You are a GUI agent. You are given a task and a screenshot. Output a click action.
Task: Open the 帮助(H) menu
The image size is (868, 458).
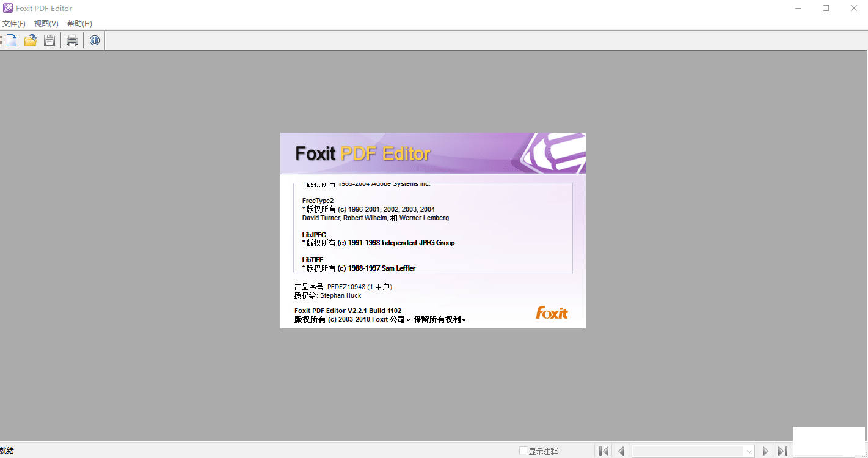coord(79,24)
